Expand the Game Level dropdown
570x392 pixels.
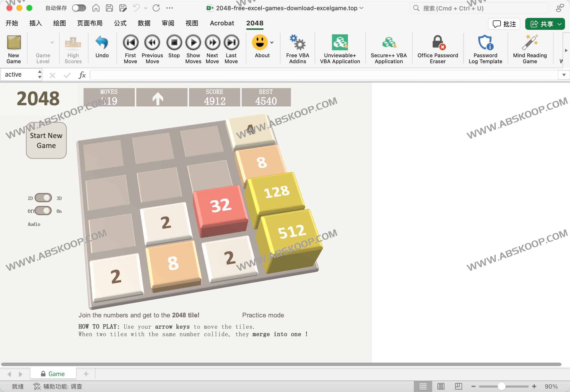[x=52, y=42]
